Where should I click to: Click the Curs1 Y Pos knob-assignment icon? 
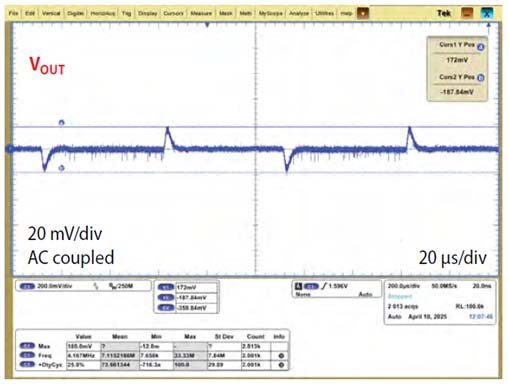[x=480, y=47]
